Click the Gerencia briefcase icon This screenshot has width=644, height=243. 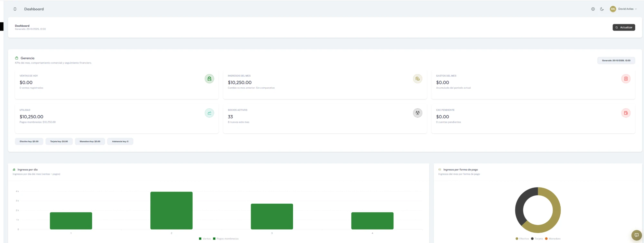(16, 58)
